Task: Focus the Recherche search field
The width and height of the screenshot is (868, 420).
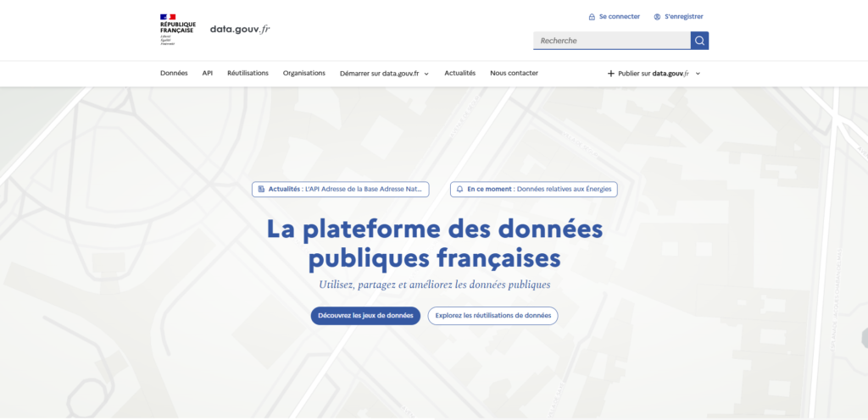Action: tap(612, 41)
